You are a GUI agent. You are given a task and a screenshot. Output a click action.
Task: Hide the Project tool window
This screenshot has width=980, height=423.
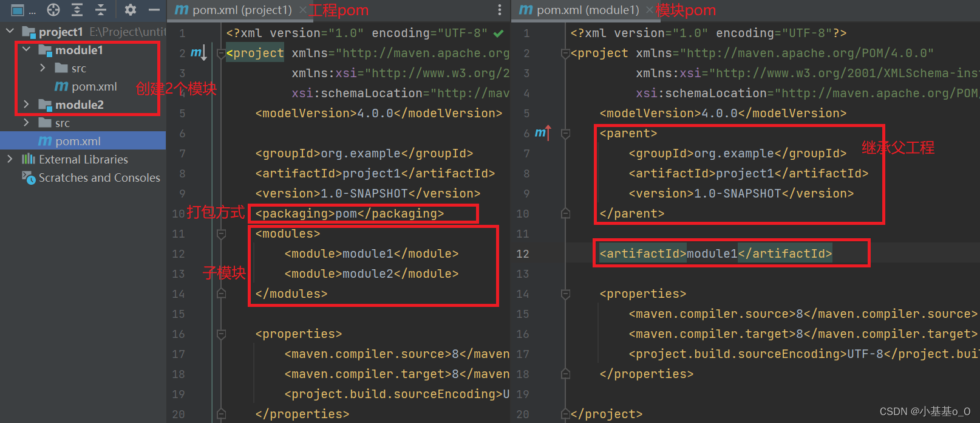coord(154,10)
